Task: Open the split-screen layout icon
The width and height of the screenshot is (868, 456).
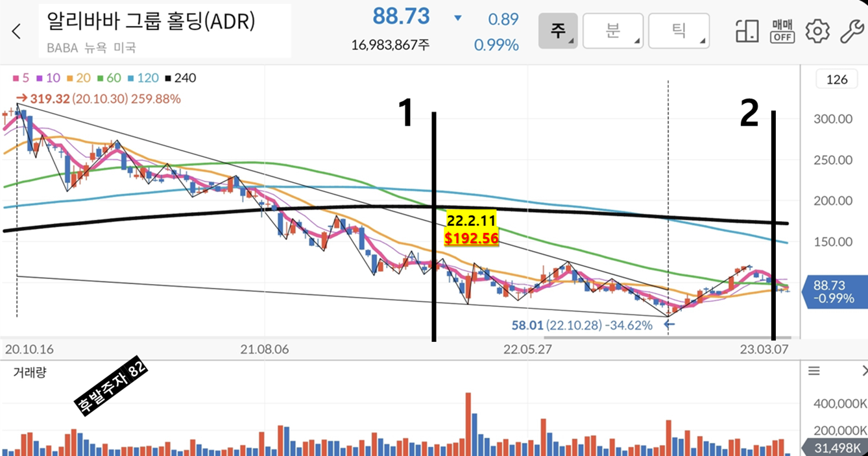Action: point(747,31)
